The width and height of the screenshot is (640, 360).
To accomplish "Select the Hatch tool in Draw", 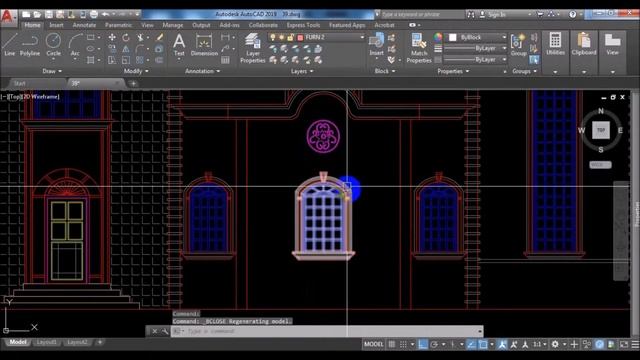I will pyautogui.click(x=90, y=60).
